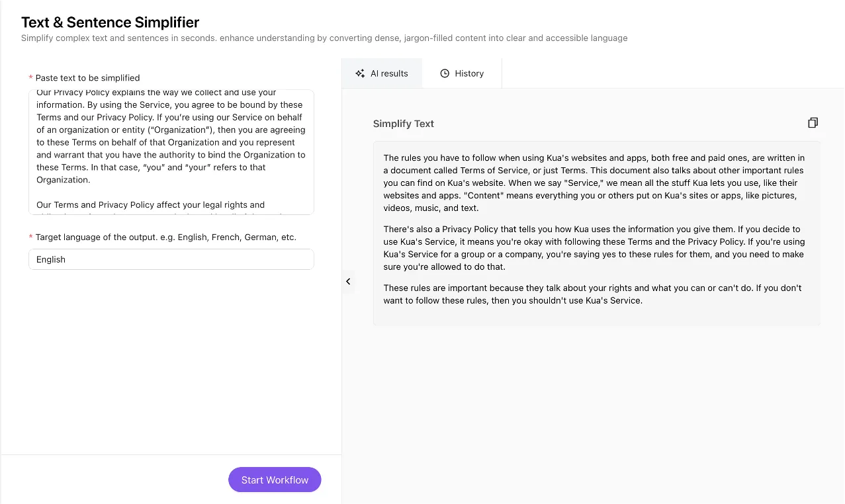Click the clock icon beside History
Viewport: 845px width, 504px height.
[445, 73]
